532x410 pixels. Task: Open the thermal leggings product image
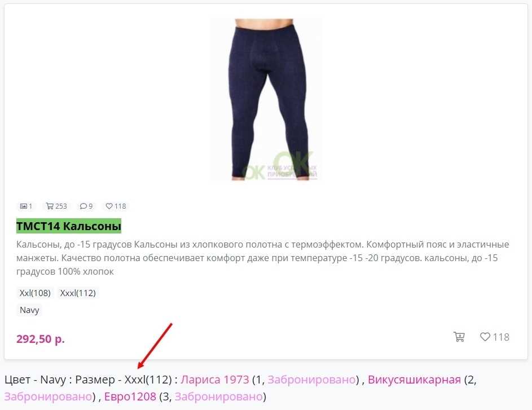pos(266,100)
